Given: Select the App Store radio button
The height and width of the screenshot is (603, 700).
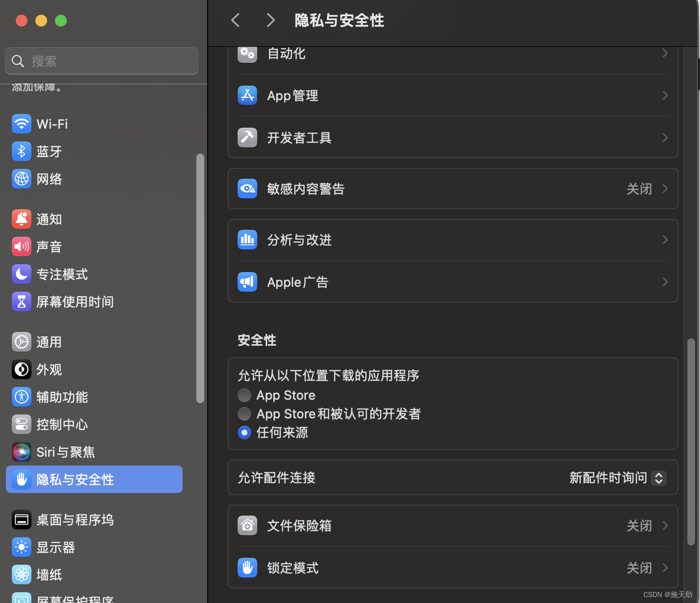Looking at the screenshot, I should click(244, 395).
